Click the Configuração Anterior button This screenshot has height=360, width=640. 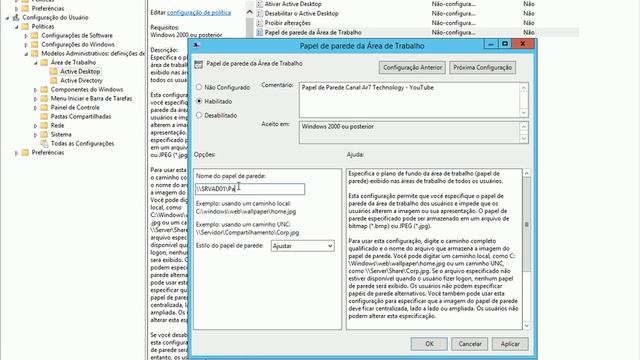coord(412,67)
